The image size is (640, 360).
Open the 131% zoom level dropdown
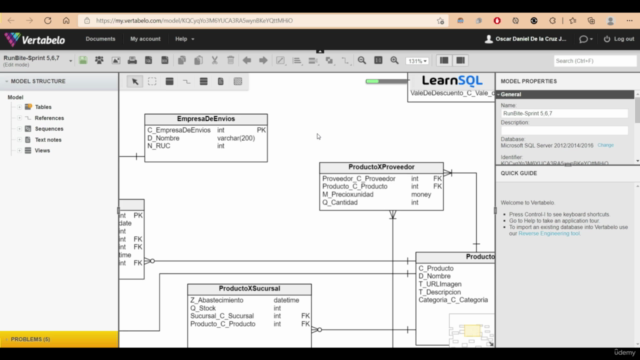417,61
